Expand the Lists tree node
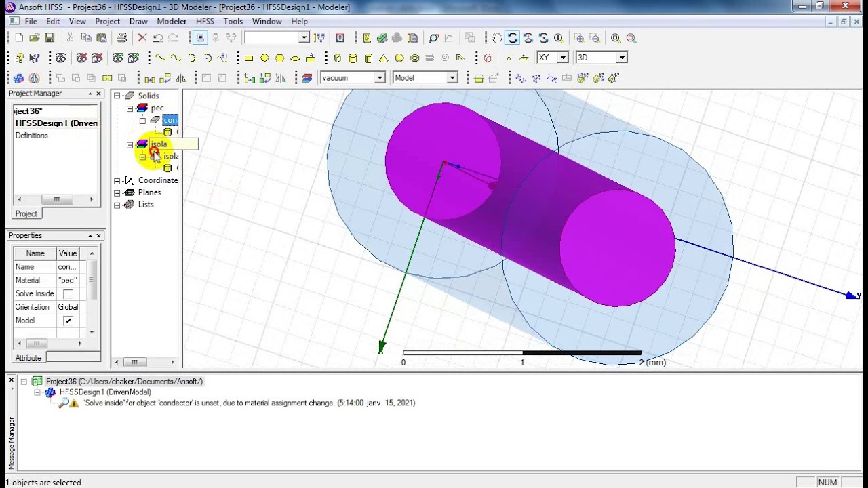 (x=117, y=205)
